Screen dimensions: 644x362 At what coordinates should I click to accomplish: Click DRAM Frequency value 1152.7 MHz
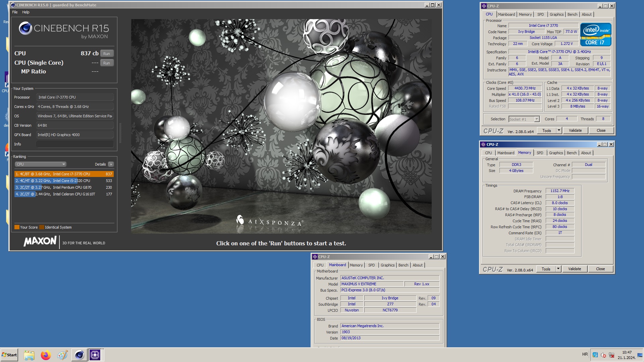560,191
